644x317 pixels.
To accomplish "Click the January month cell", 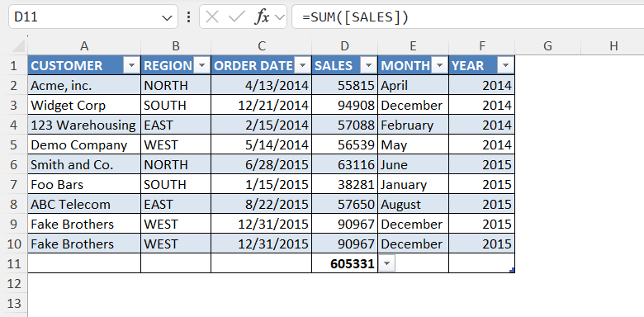I will point(413,184).
